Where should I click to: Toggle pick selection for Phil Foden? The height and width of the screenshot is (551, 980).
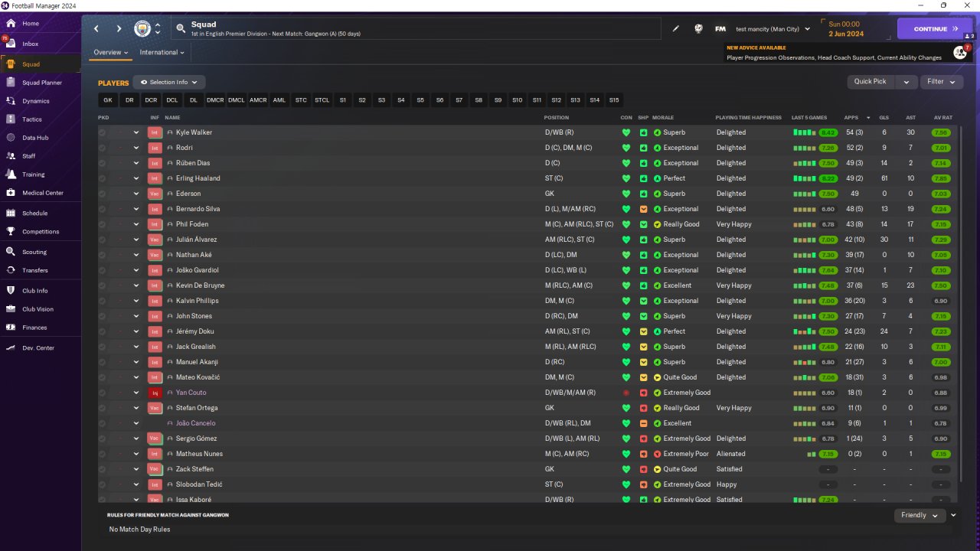(102, 224)
